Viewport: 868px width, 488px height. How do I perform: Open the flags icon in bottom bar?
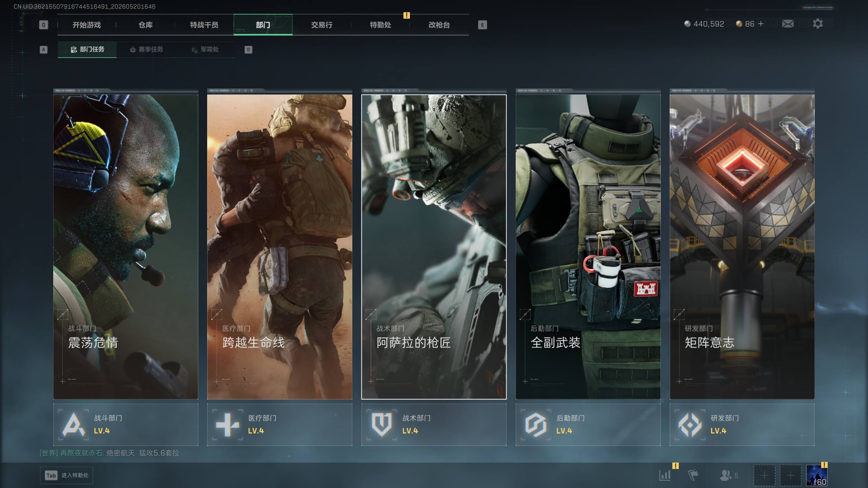[693, 475]
